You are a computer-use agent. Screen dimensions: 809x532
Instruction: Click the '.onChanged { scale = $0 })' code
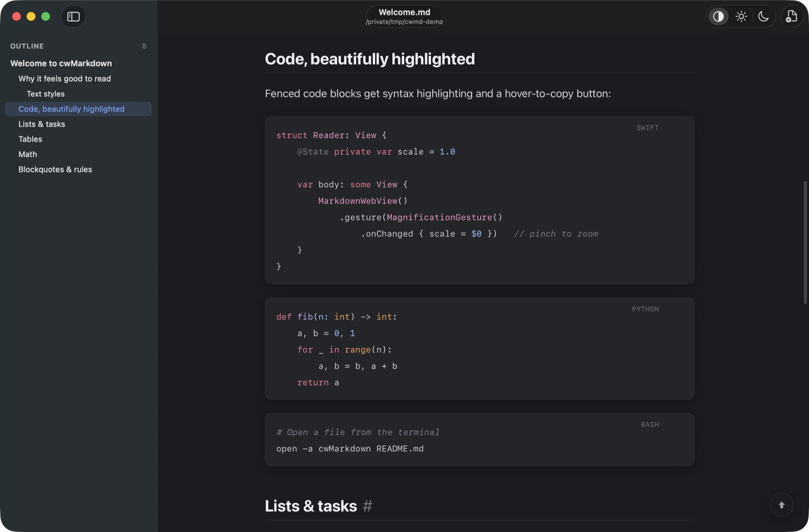tap(429, 234)
